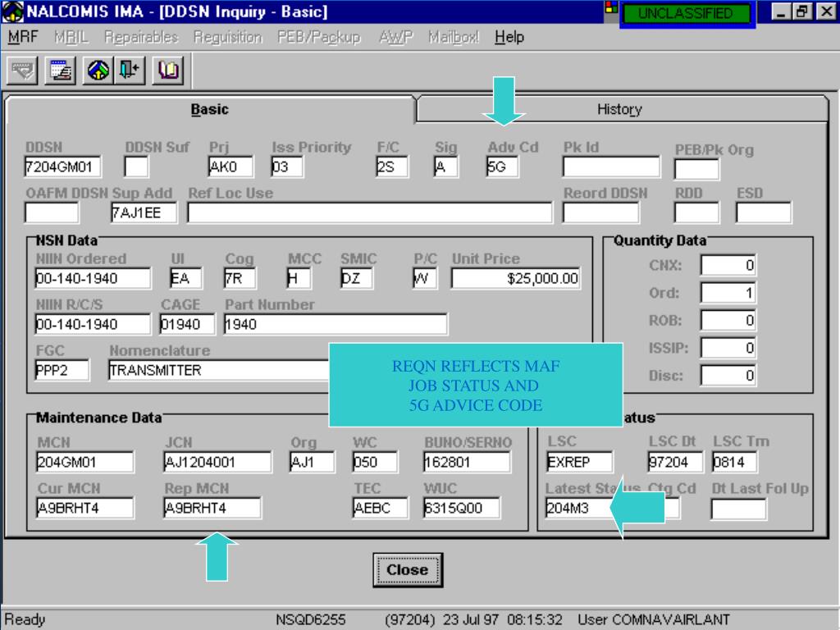The width and height of the screenshot is (840, 630).
Task: Click the F/C field showing 2S
Action: [391, 167]
